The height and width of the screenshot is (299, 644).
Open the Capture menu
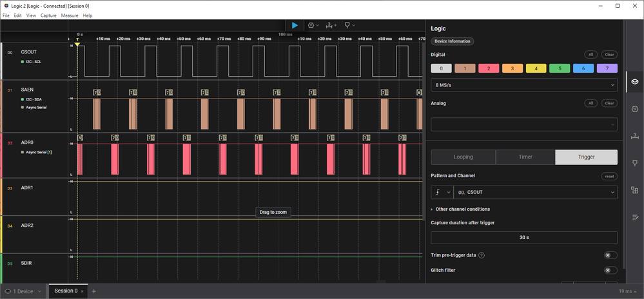tap(48, 15)
